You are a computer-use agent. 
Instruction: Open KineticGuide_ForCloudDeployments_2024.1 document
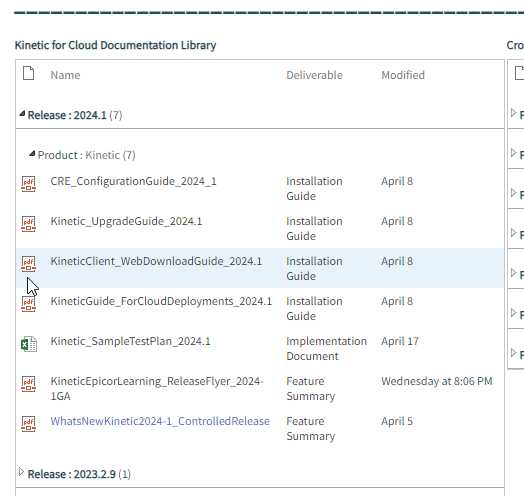(x=161, y=301)
